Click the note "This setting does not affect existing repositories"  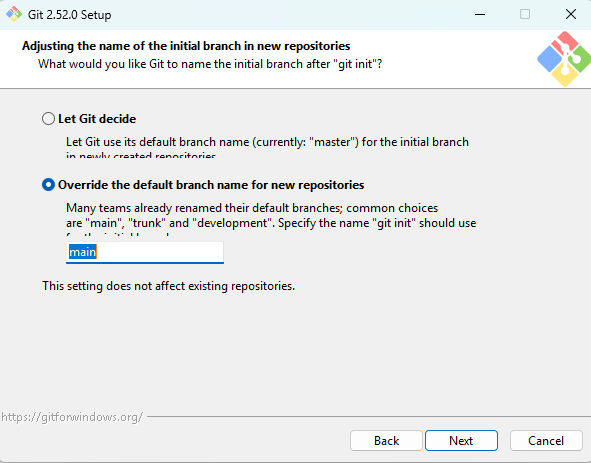click(168, 286)
